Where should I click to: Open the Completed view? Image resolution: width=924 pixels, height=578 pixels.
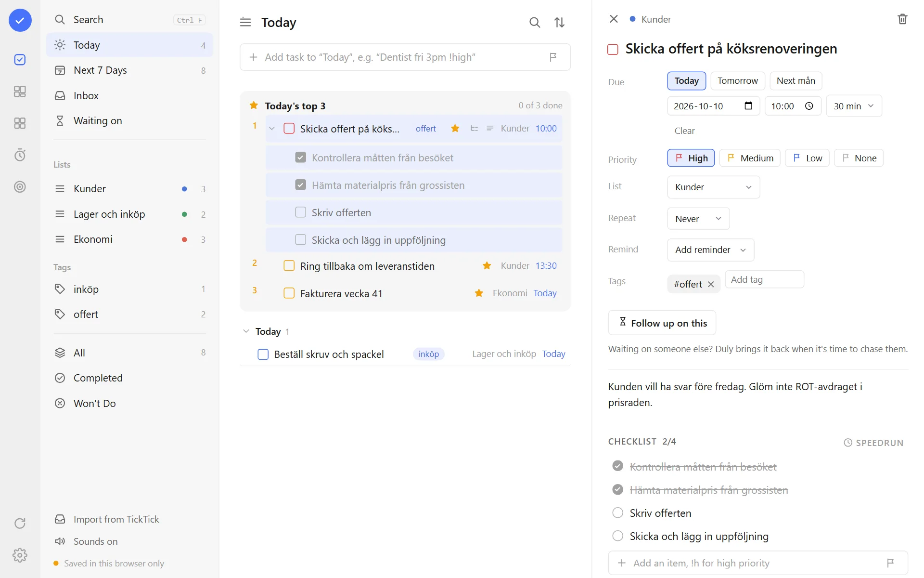pos(129,378)
